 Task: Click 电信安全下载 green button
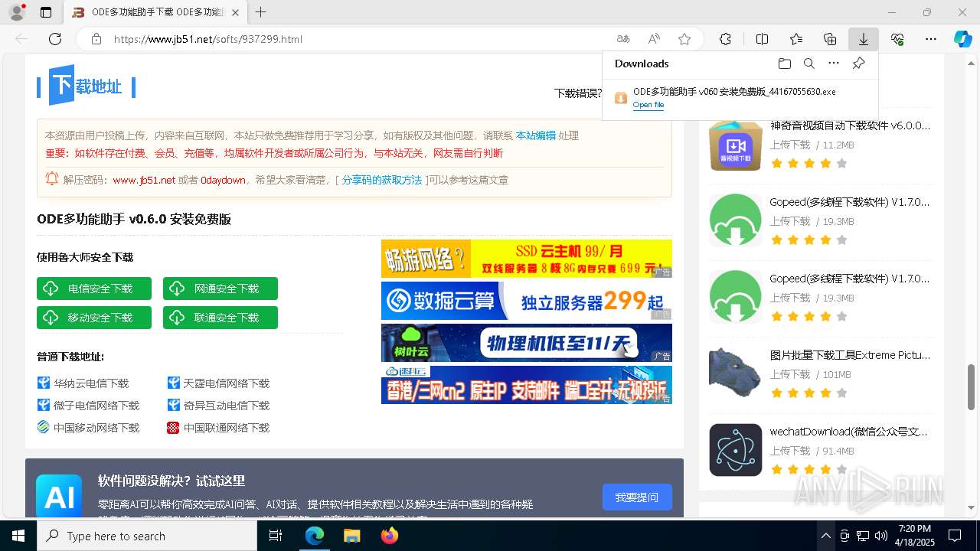pyautogui.click(x=94, y=289)
